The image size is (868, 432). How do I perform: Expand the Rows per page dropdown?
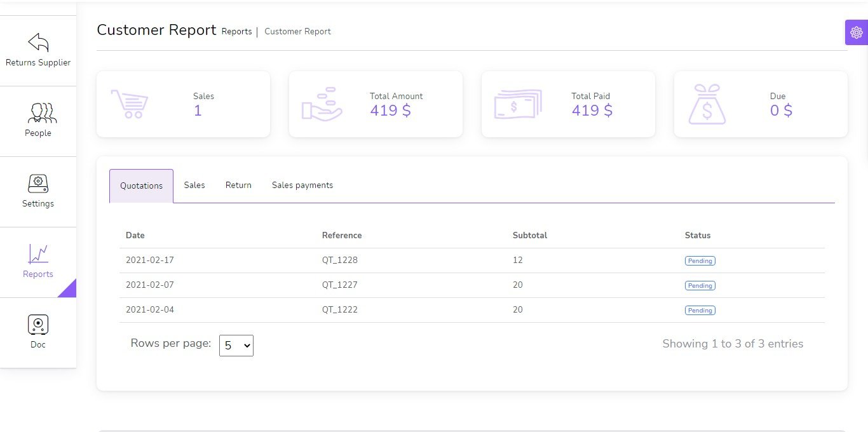pos(236,346)
